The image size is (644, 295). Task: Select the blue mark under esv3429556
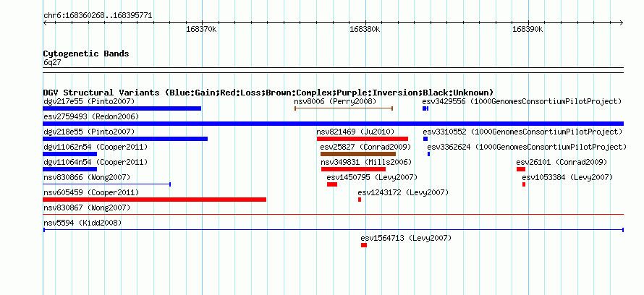(425, 108)
